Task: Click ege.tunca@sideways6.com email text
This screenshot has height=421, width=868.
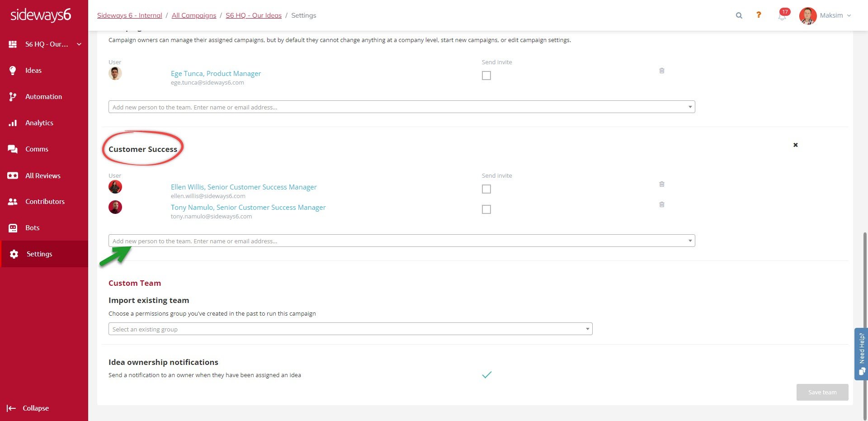Action: [208, 83]
